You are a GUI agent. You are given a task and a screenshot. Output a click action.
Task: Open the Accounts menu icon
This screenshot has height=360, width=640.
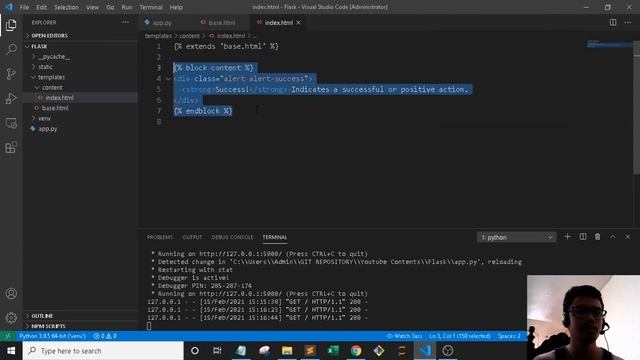(x=11, y=293)
